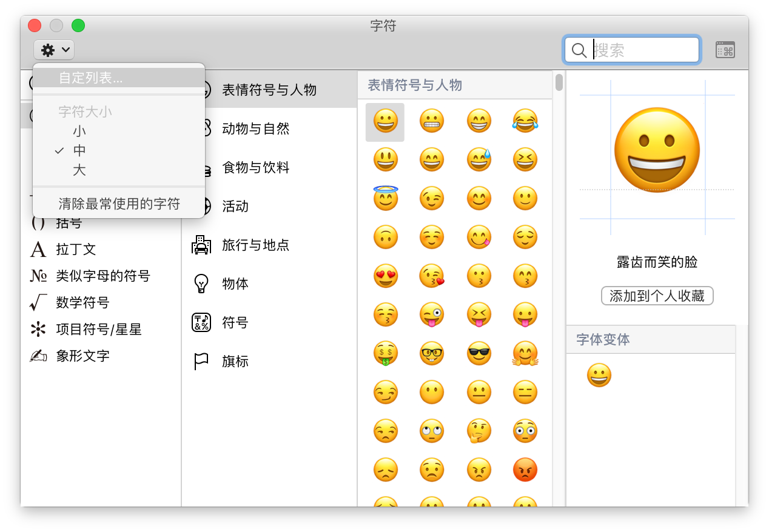Select the checked 中 size option

[x=119, y=150]
